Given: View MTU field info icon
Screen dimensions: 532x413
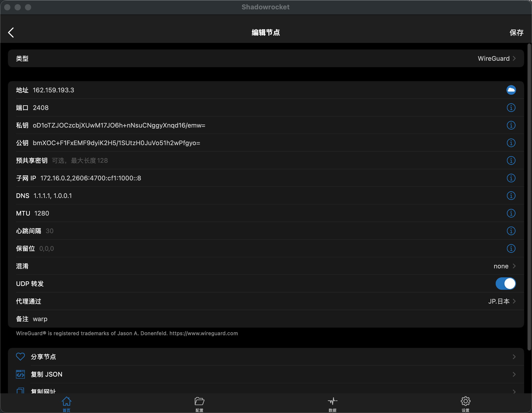Looking at the screenshot, I should [x=511, y=214].
